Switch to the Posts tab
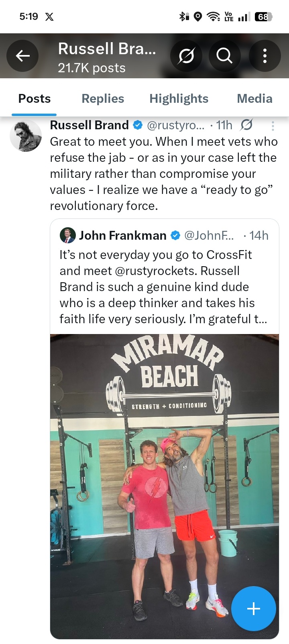Viewport: 289px width, 644px height. point(35,99)
